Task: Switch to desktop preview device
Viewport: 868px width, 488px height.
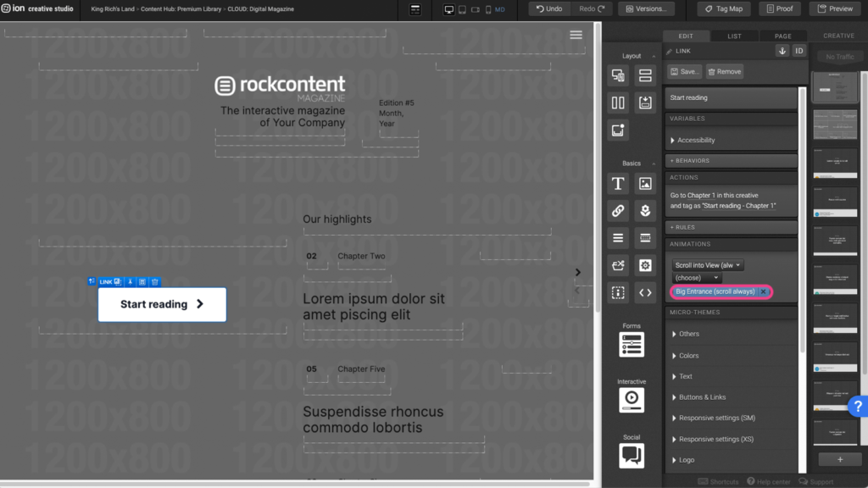Action: (449, 9)
